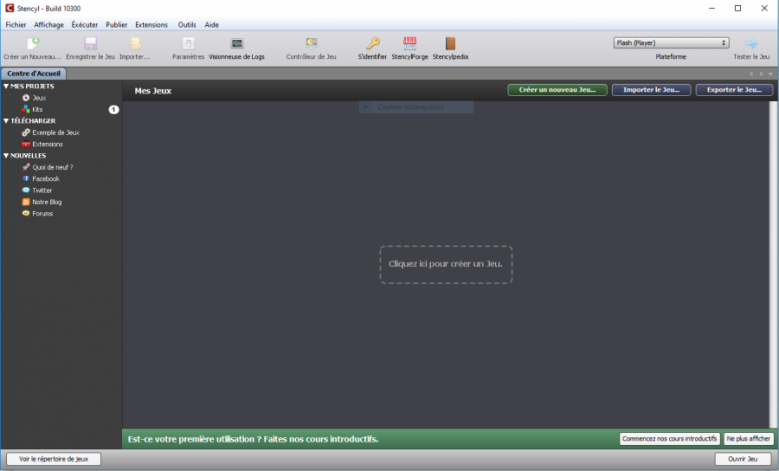
Task: Collapse the MES PROJETS section
Action: pos(6,86)
